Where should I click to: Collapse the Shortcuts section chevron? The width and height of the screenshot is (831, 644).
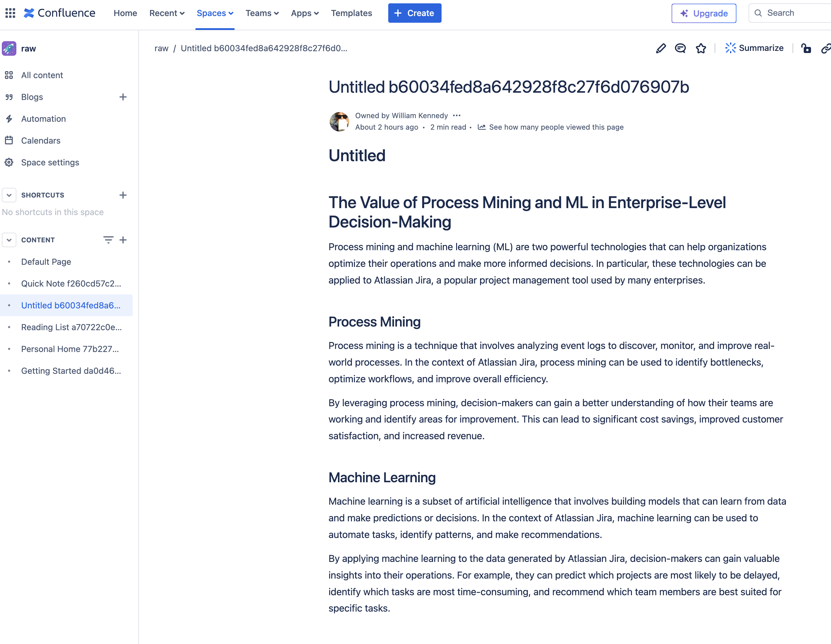point(9,195)
